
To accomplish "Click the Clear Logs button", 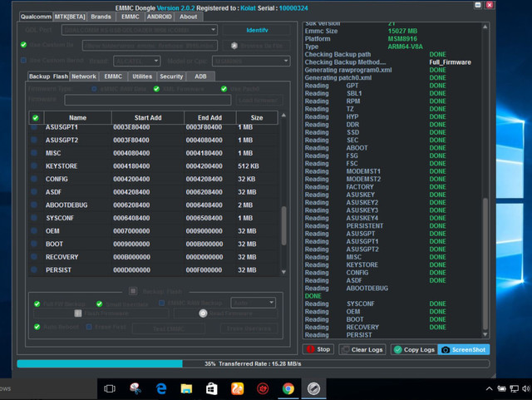I will 362,349.
